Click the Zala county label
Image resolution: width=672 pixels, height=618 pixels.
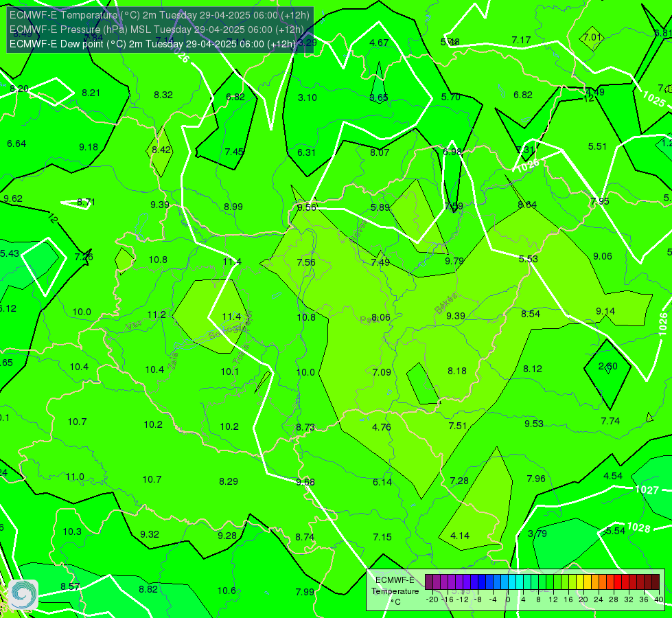pos(173,363)
